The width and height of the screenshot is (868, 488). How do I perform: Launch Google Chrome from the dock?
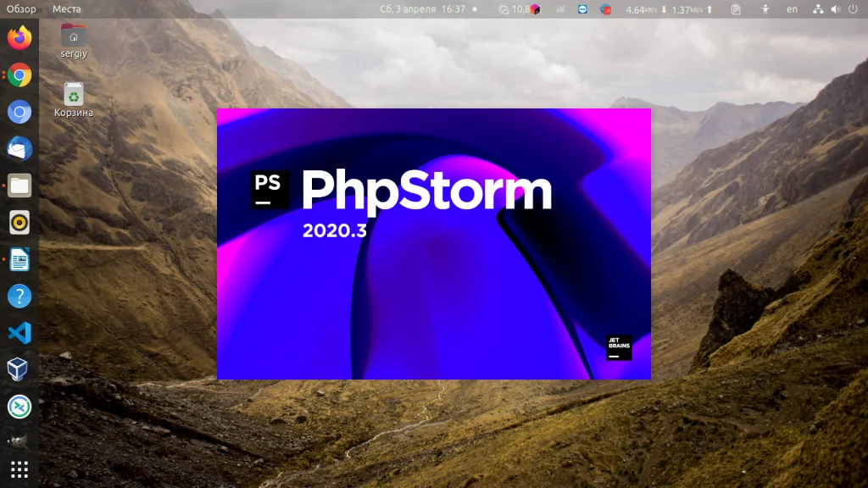click(19, 75)
